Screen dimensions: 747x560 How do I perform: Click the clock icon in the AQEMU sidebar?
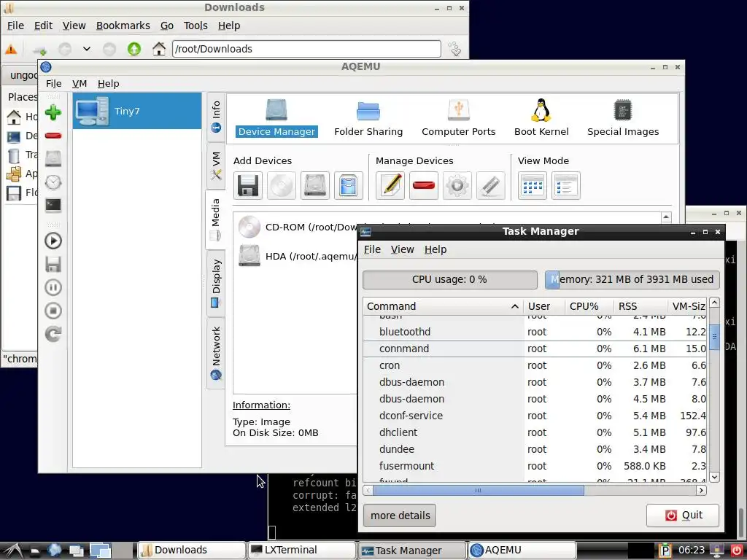pos(53,182)
